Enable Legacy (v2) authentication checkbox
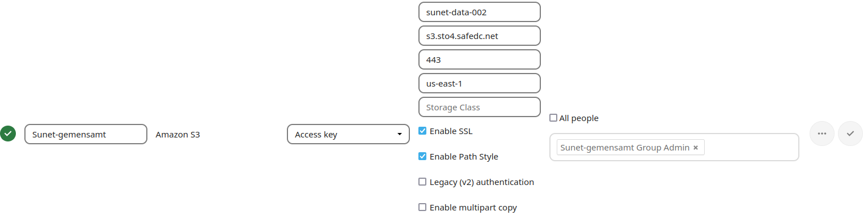Screen dimensions: 868x215 click(422, 182)
